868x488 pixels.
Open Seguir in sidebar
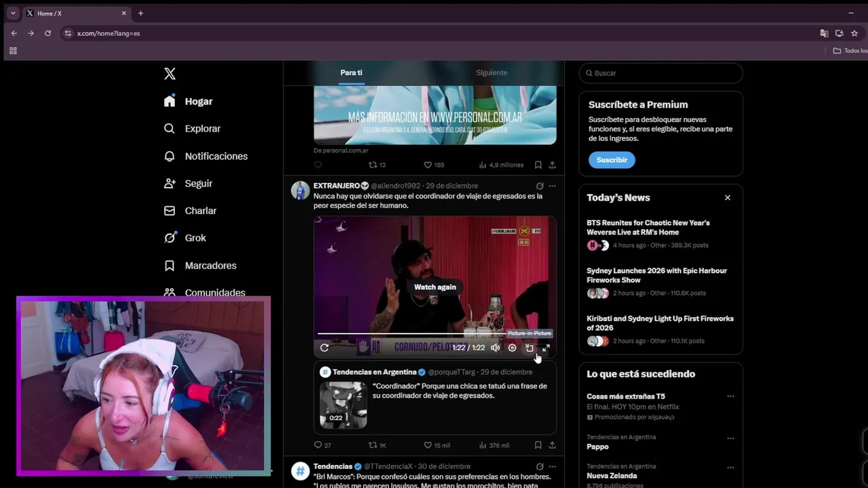click(189, 184)
